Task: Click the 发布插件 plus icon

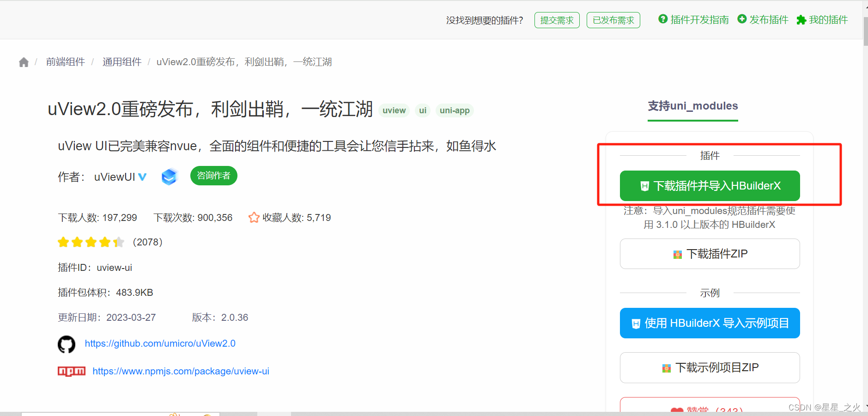Action: pyautogui.click(x=742, y=19)
